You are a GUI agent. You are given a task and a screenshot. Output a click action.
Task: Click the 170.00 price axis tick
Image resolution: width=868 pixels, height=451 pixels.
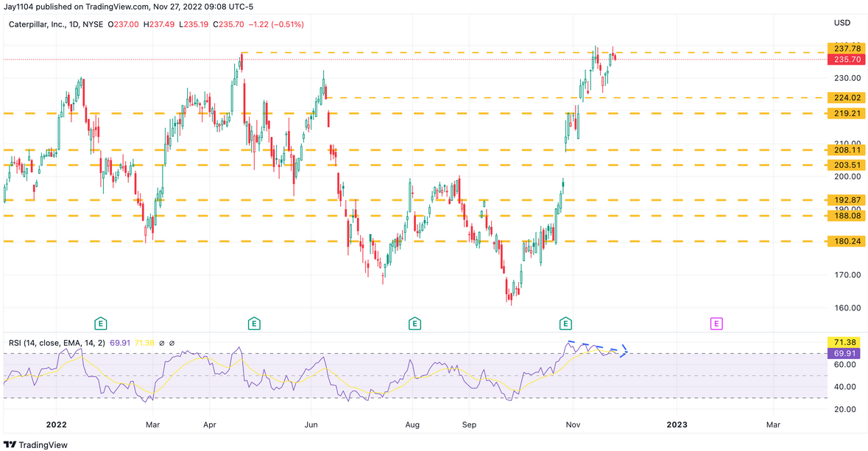(x=847, y=274)
